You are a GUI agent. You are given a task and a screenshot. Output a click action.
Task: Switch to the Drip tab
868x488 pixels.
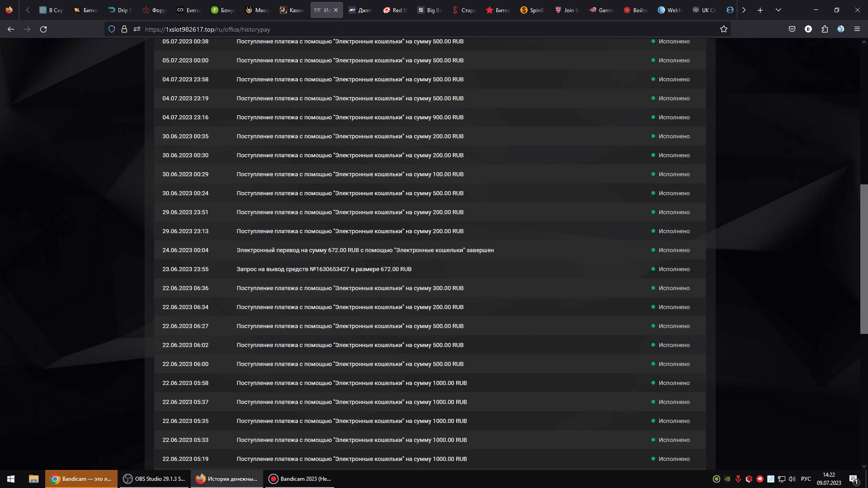pyautogui.click(x=120, y=10)
